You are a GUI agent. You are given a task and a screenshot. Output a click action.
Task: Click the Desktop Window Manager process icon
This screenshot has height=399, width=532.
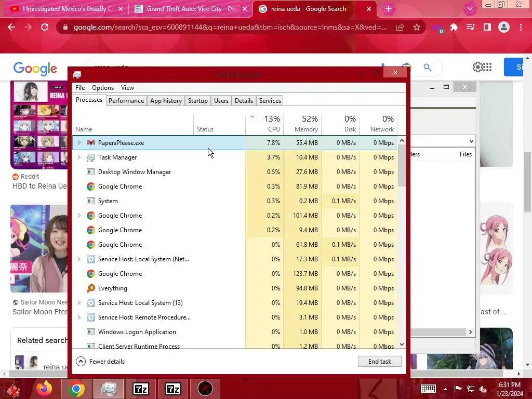pyautogui.click(x=90, y=172)
